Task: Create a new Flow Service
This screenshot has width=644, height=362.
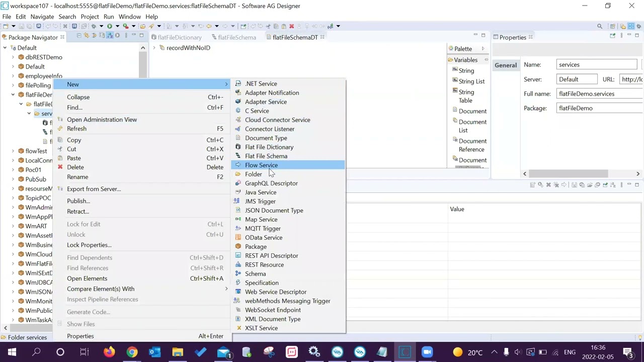Action: pyautogui.click(x=288, y=165)
